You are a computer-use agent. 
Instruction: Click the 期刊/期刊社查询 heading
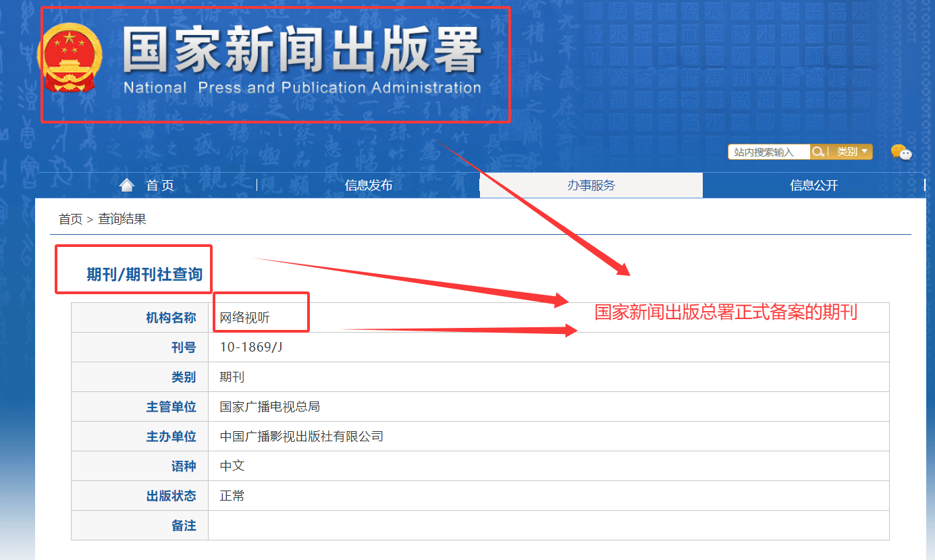point(144,274)
